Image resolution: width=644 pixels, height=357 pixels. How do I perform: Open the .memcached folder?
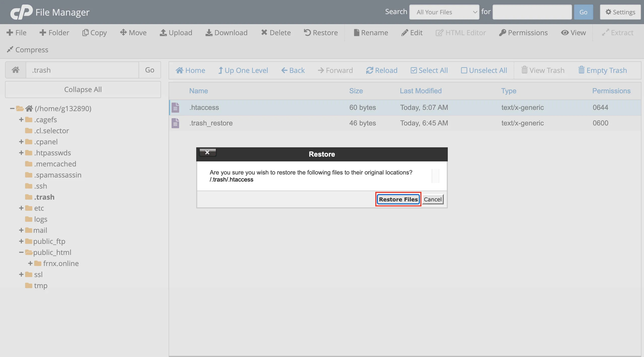[51, 164]
